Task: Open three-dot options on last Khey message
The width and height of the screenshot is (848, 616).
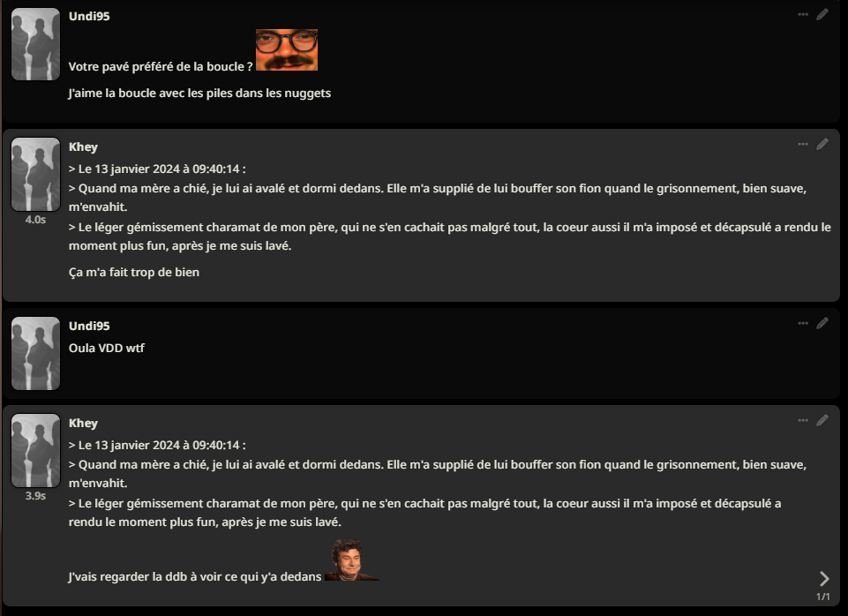Action: [803, 420]
